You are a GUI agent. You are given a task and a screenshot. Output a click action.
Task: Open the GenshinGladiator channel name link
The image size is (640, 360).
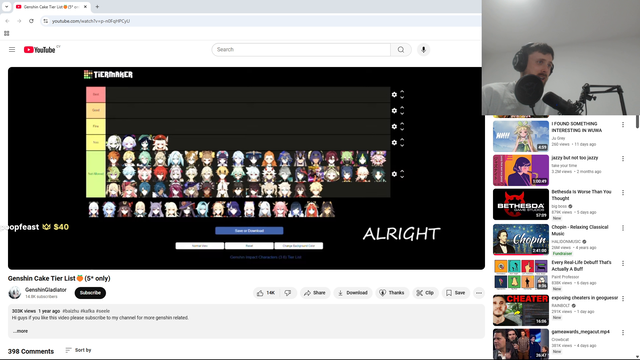click(x=46, y=290)
